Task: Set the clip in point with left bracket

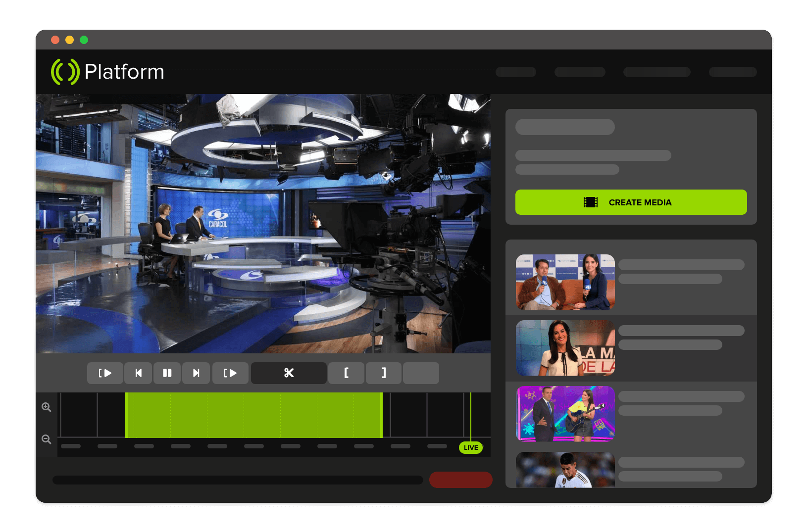Action: click(x=346, y=373)
